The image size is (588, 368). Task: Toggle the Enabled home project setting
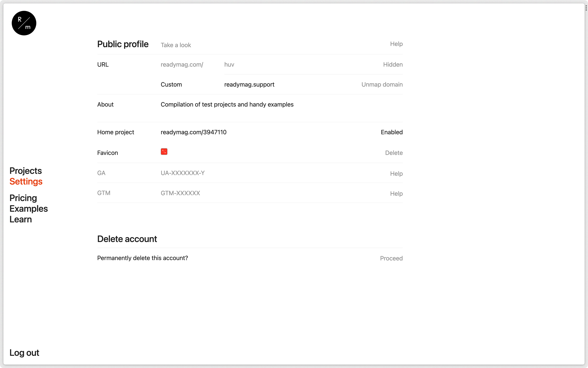click(x=392, y=132)
